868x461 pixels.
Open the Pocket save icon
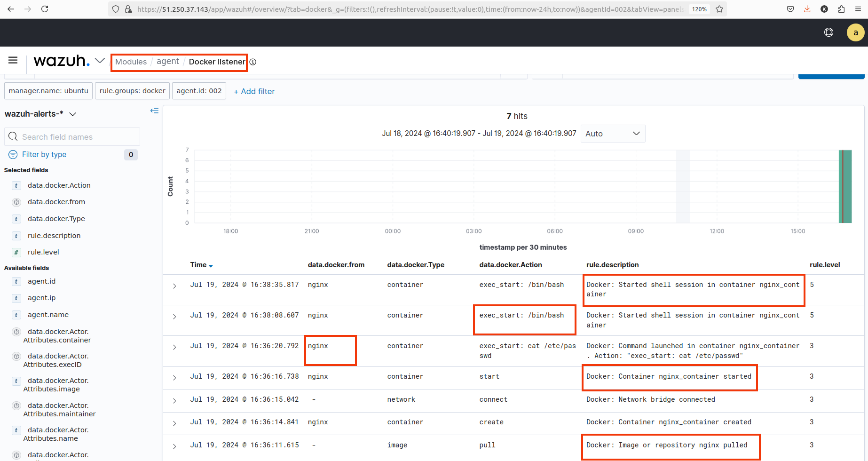point(790,9)
